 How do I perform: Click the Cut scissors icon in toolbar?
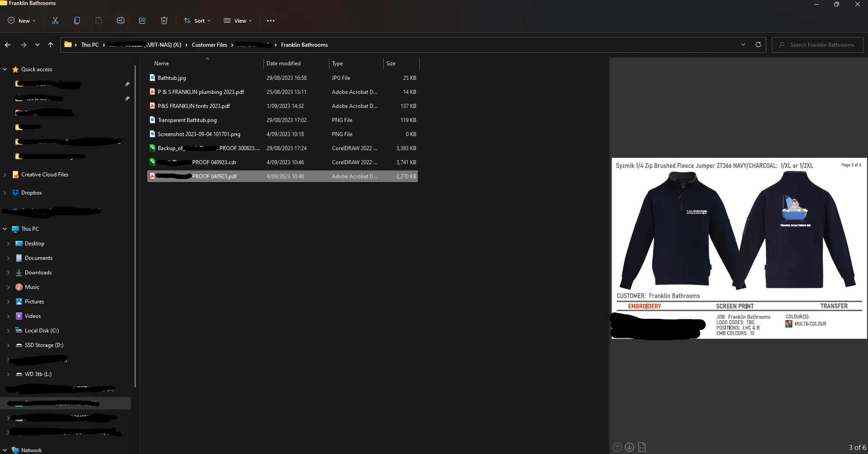pos(55,20)
